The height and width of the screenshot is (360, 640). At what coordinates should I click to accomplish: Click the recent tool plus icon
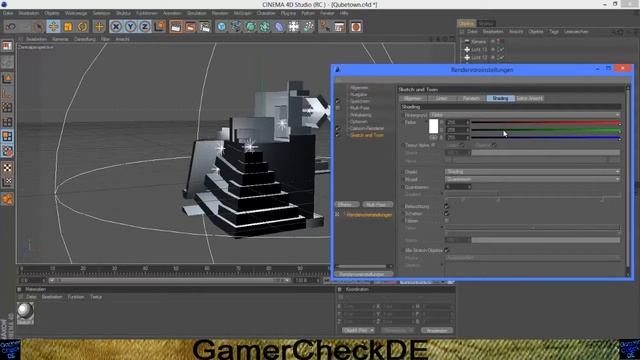coord(99,27)
